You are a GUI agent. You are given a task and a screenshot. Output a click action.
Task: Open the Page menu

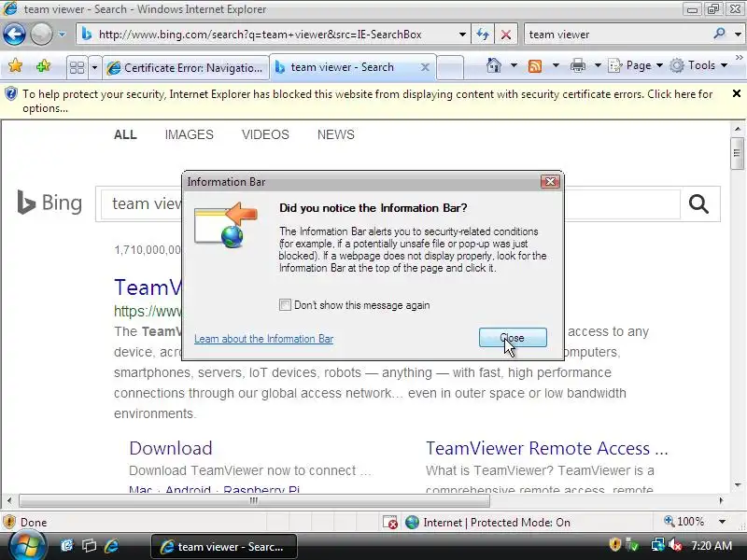636,65
